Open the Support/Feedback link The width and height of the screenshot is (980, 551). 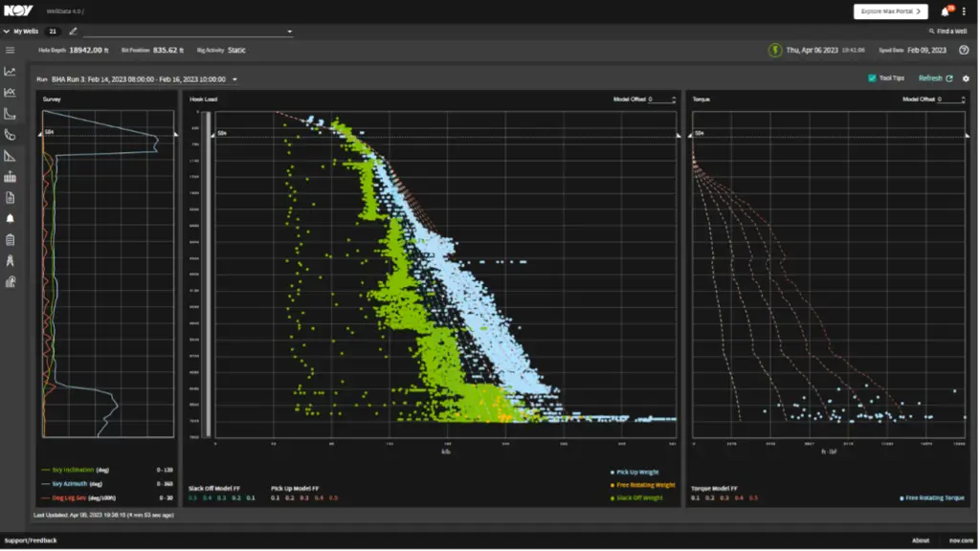pyautogui.click(x=31, y=541)
